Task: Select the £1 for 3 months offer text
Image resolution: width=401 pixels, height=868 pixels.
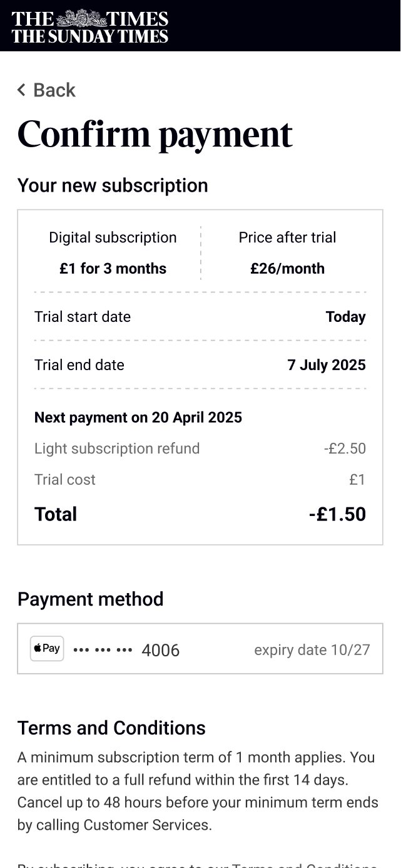Action: pos(113,269)
